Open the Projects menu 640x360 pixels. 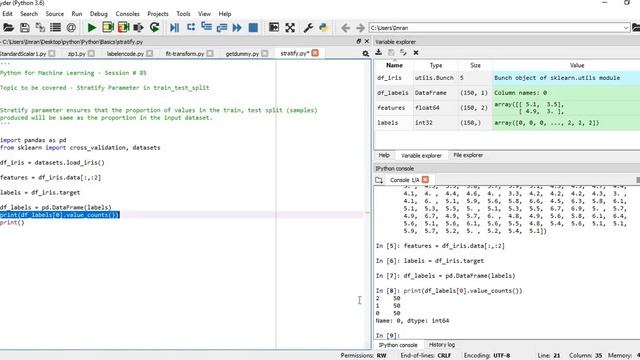(158, 13)
